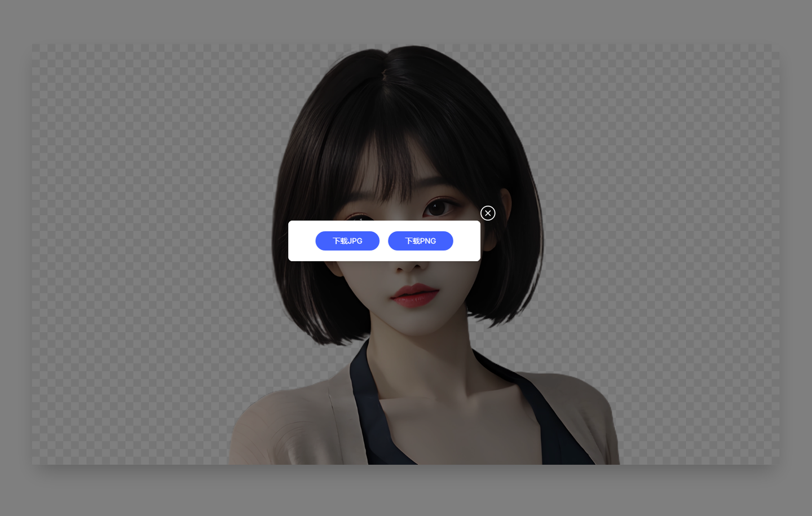The width and height of the screenshot is (812, 516).
Task: Close the download dialog with X icon
Action: coord(488,213)
